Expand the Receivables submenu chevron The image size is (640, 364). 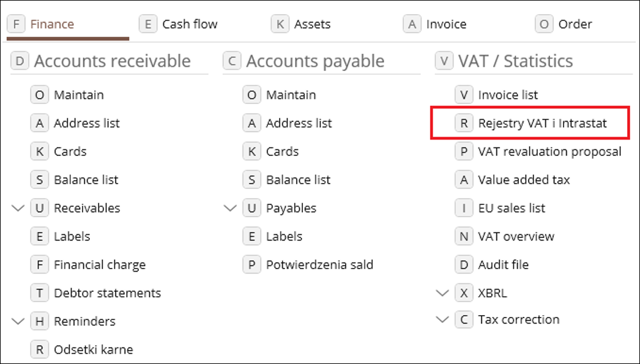(18, 208)
